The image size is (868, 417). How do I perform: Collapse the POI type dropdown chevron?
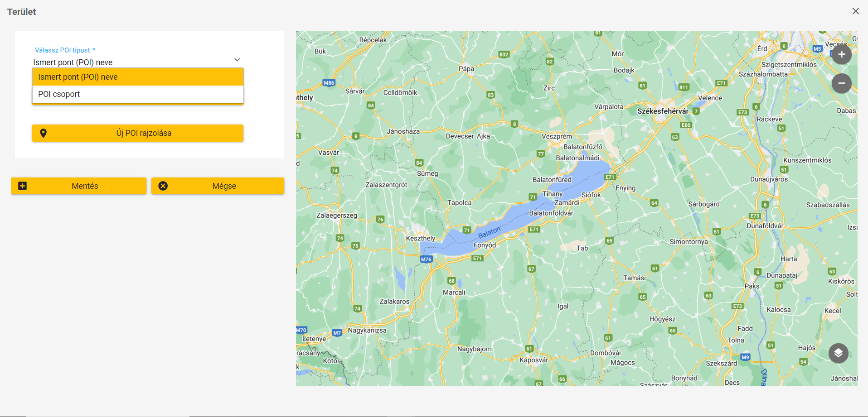tap(237, 60)
